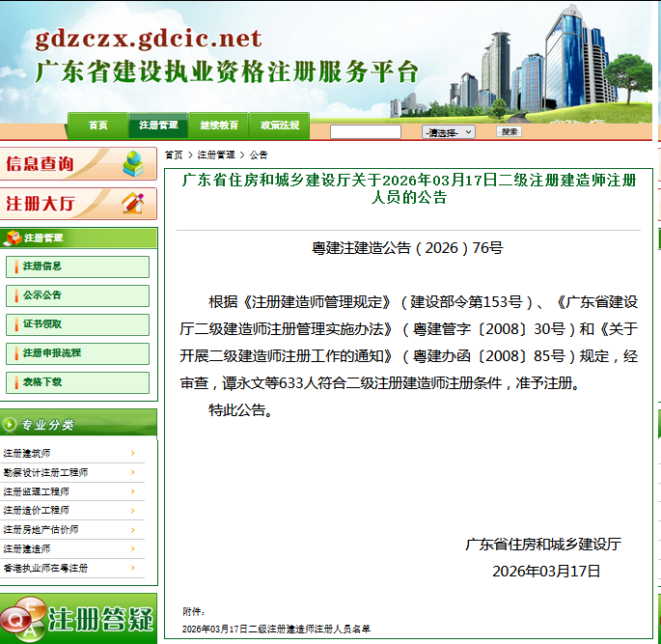The width and height of the screenshot is (661, 644).
Task: Click 公告 in the breadcrumb
Action: click(x=259, y=155)
